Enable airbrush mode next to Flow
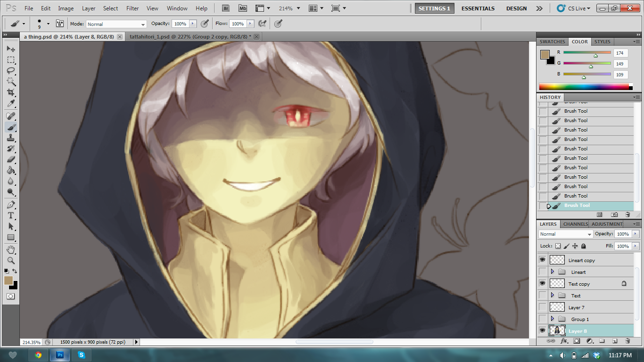The image size is (644, 362). click(263, 24)
